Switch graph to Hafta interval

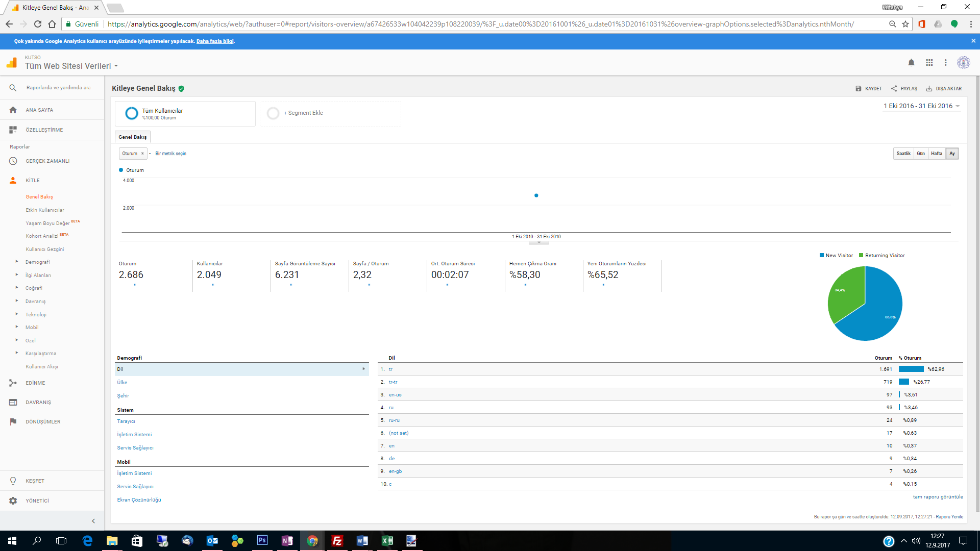(936, 154)
